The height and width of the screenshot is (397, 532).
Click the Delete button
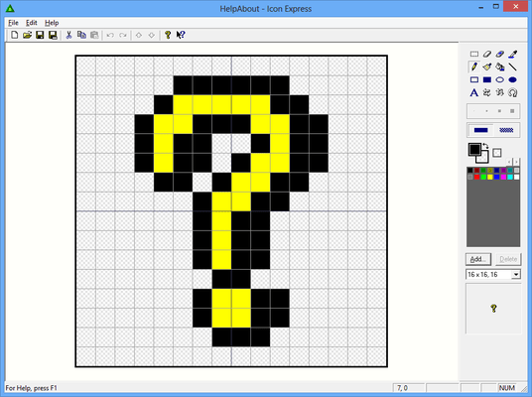tap(508, 259)
